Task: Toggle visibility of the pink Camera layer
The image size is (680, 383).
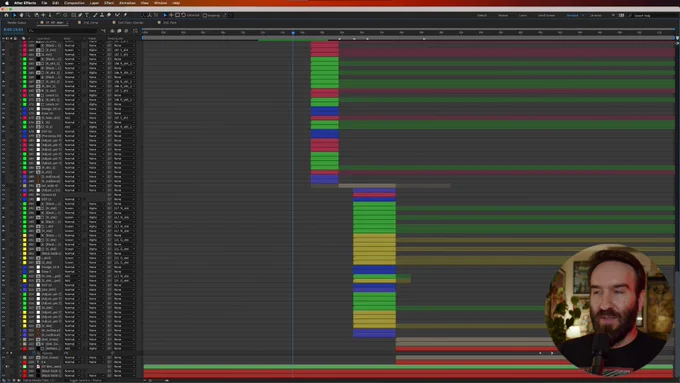Action: tap(4, 195)
